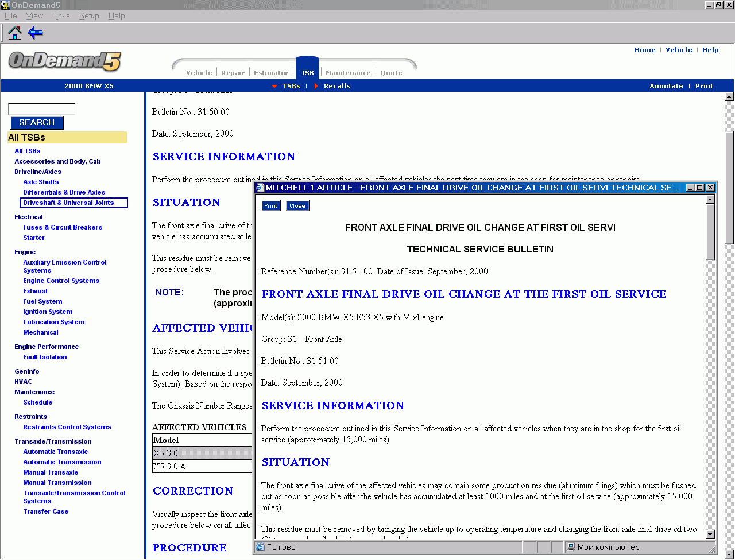The height and width of the screenshot is (560, 735).
Task: Open Accessories and Body, Cab category
Action: (57, 161)
